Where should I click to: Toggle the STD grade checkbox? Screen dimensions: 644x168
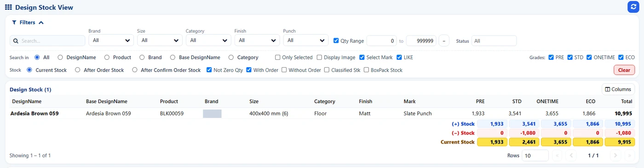[x=570, y=58]
